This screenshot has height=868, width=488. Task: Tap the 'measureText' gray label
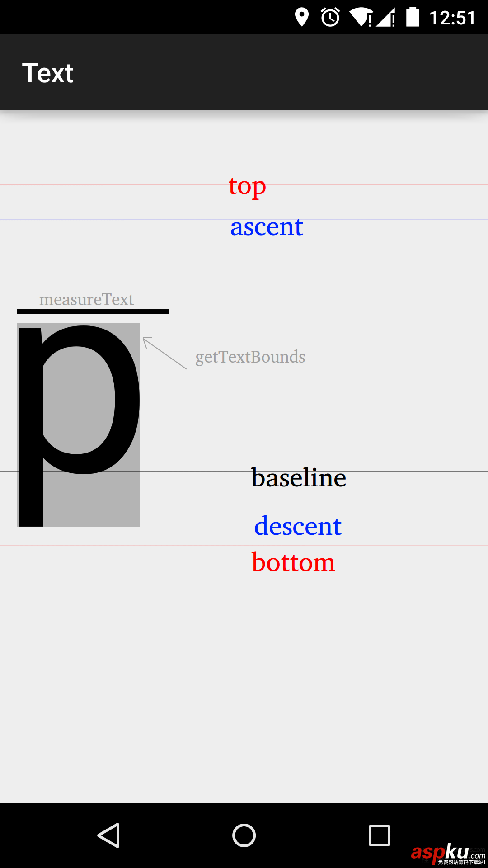point(87,299)
